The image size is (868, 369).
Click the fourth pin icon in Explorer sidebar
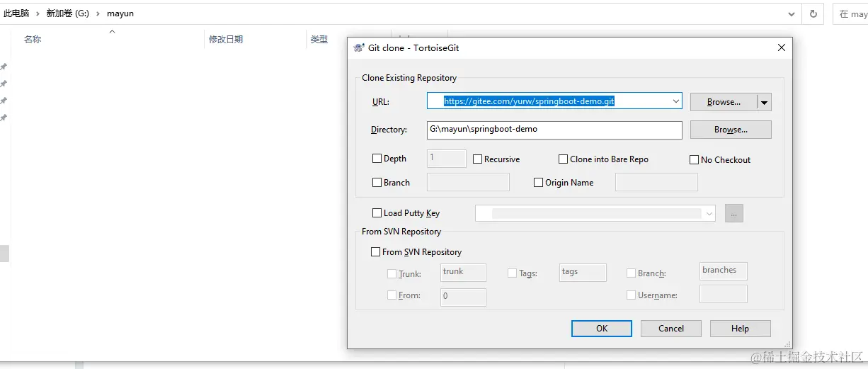4,118
